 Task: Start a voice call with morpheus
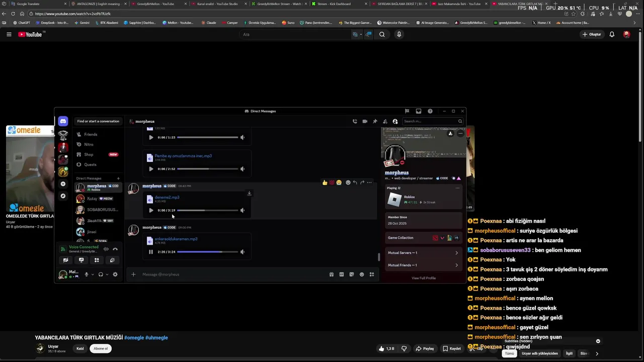point(355,121)
